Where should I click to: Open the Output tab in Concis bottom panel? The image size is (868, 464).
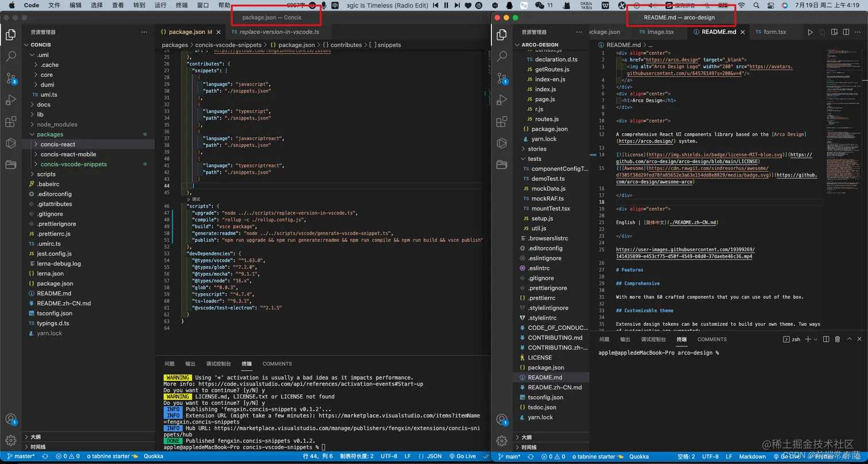click(x=189, y=364)
